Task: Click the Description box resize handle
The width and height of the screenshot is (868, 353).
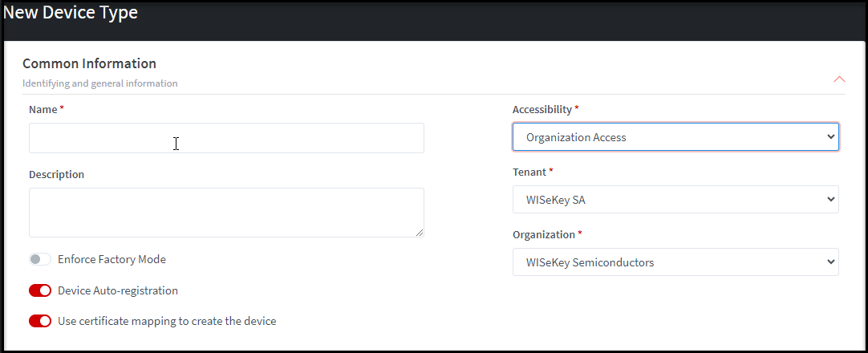Action: pyautogui.click(x=419, y=232)
